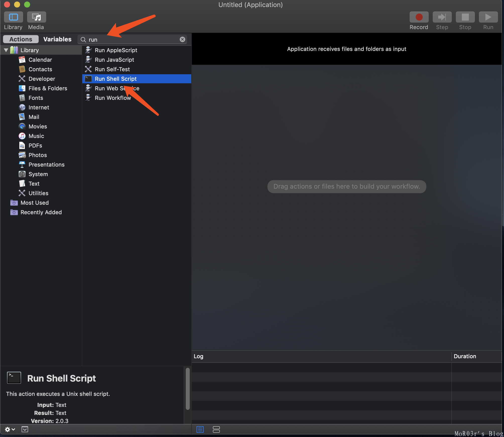Select the Presentations category

tap(41, 165)
